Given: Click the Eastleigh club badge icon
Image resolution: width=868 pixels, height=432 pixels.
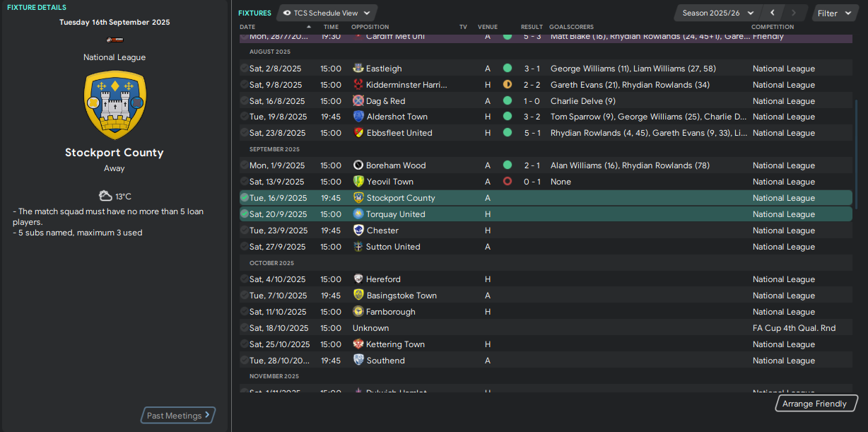Looking at the screenshot, I should (358, 69).
